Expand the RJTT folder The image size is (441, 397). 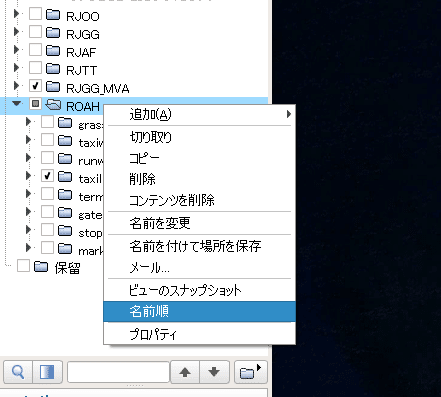pyautogui.click(x=16, y=68)
